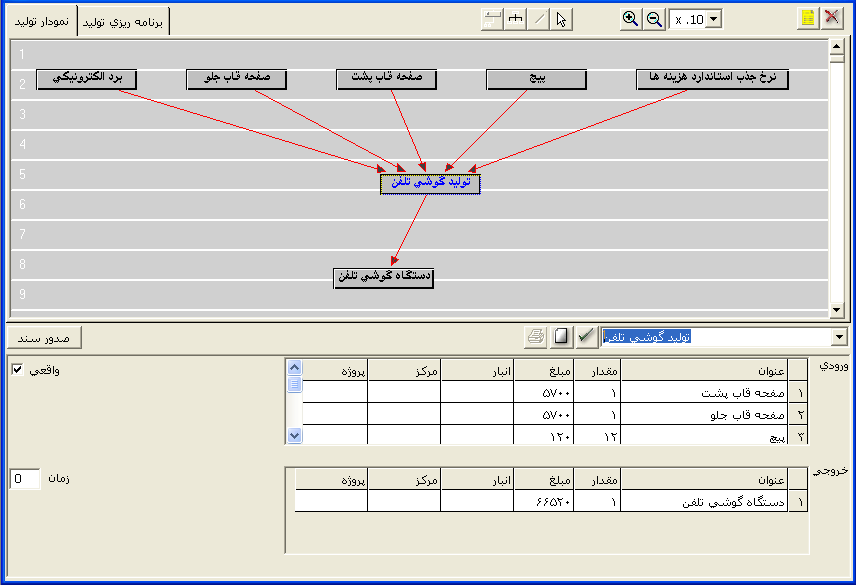Click the red X delete icon
Screen dimensions: 856x585
832,19
